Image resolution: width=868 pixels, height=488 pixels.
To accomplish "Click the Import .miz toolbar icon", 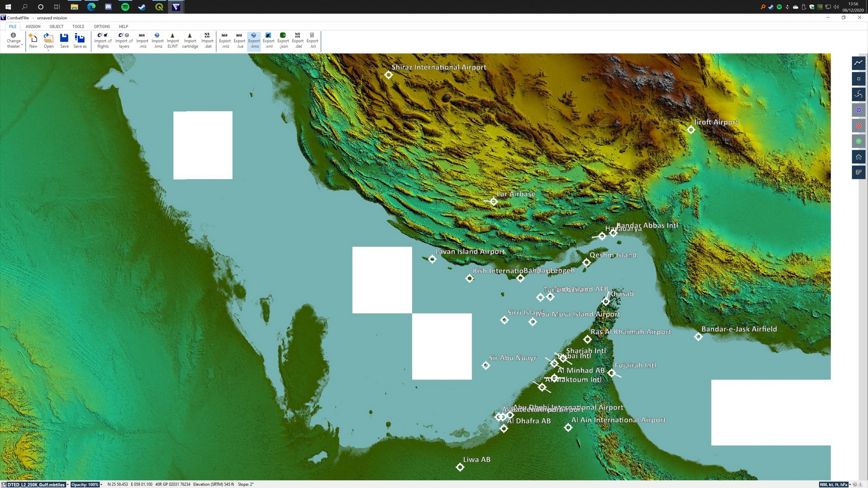I will coord(142,40).
